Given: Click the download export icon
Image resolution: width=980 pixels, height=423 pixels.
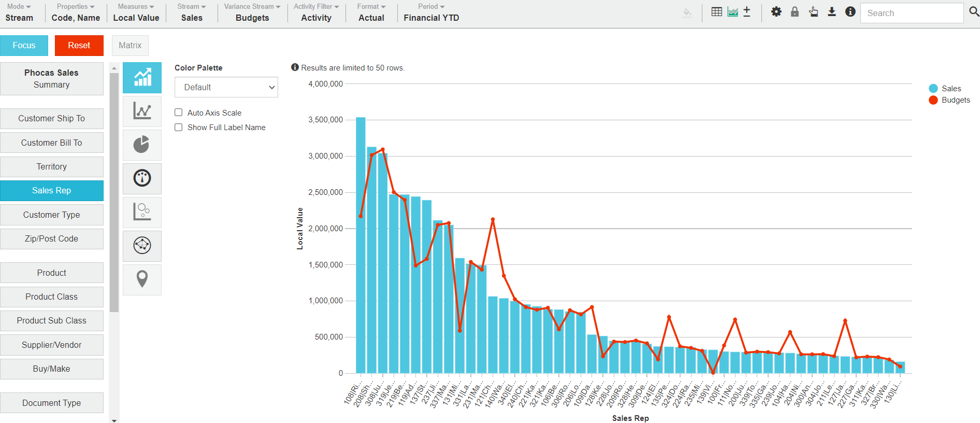Looking at the screenshot, I should pos(831,12).
